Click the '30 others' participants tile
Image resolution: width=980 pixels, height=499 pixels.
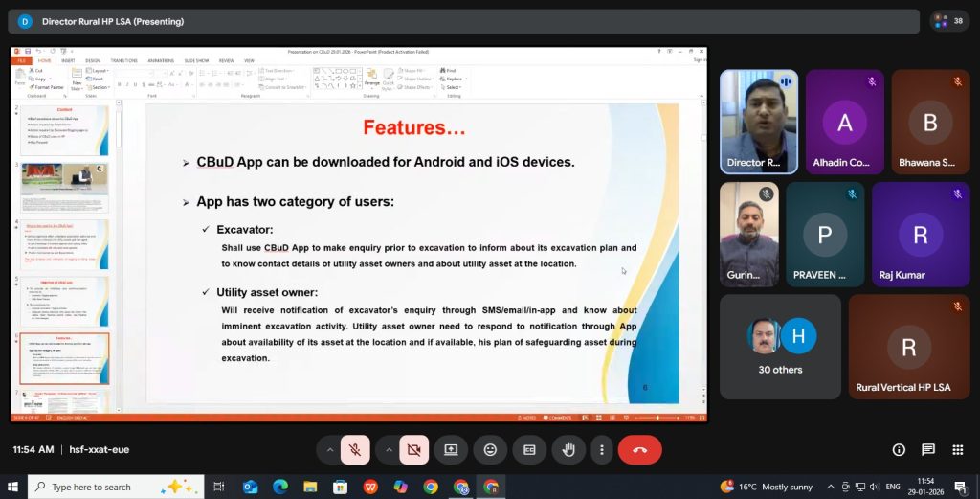(x=780, y=347)
